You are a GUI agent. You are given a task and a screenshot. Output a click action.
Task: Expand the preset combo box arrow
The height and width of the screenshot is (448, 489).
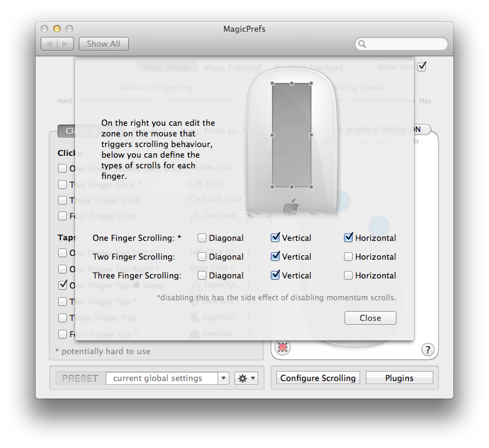point(223,379)
